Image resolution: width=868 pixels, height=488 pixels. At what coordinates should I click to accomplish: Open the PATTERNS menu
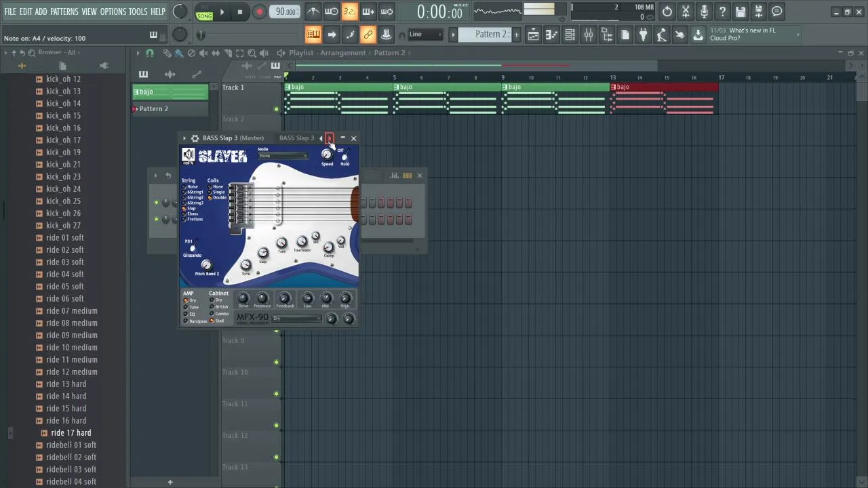click(64, 12)
